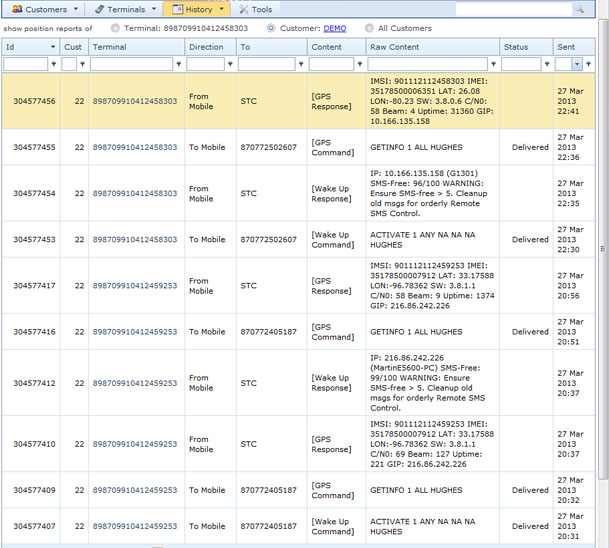The image size is (609, 548).
Task: Select the All Customers radio button
Action: click(369, 28)
